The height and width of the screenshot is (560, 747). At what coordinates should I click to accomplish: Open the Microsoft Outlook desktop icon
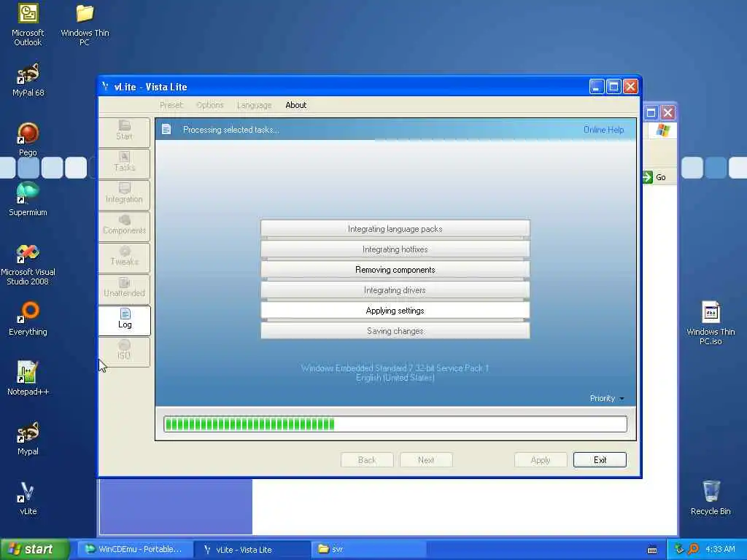coord(28,25)
